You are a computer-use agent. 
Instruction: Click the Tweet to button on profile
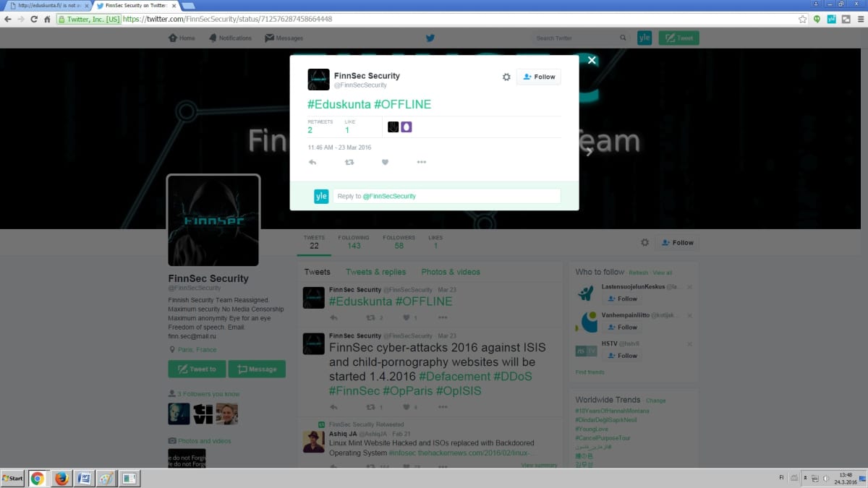[196, 369]
